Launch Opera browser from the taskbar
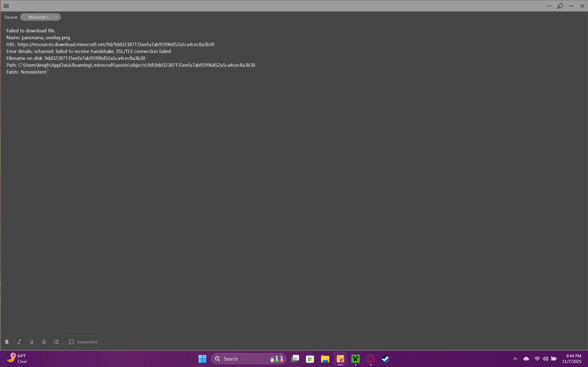588x367 pixels. pyautogui.click(x=370, y=359)
